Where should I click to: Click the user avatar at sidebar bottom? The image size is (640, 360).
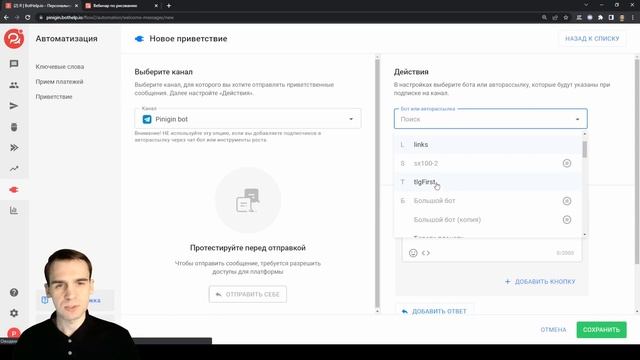14,333
